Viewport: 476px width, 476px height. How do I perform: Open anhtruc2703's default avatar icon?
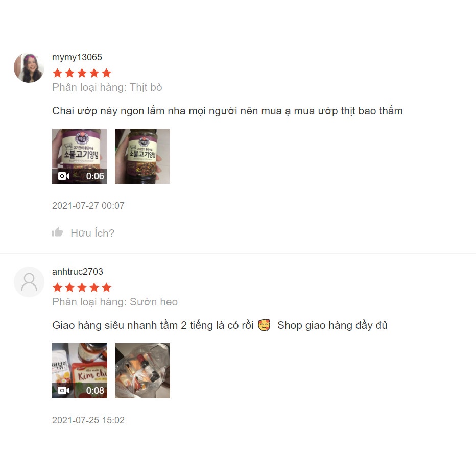point(29,282)
